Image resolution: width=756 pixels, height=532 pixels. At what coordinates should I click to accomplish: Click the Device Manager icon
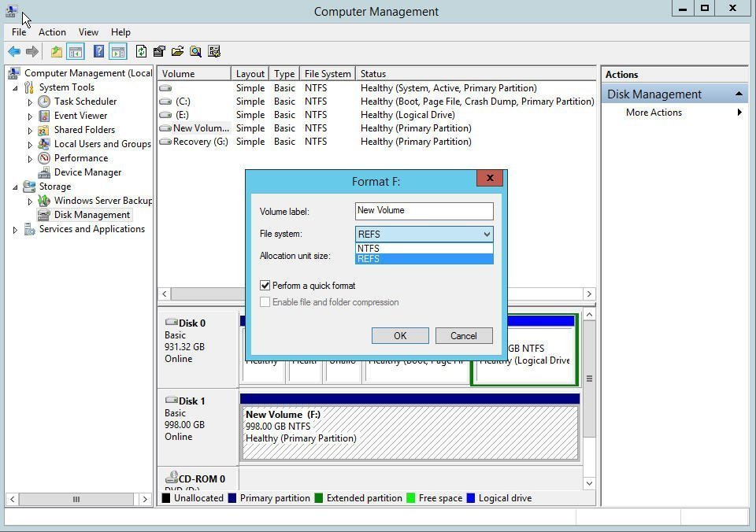point(44,172)
